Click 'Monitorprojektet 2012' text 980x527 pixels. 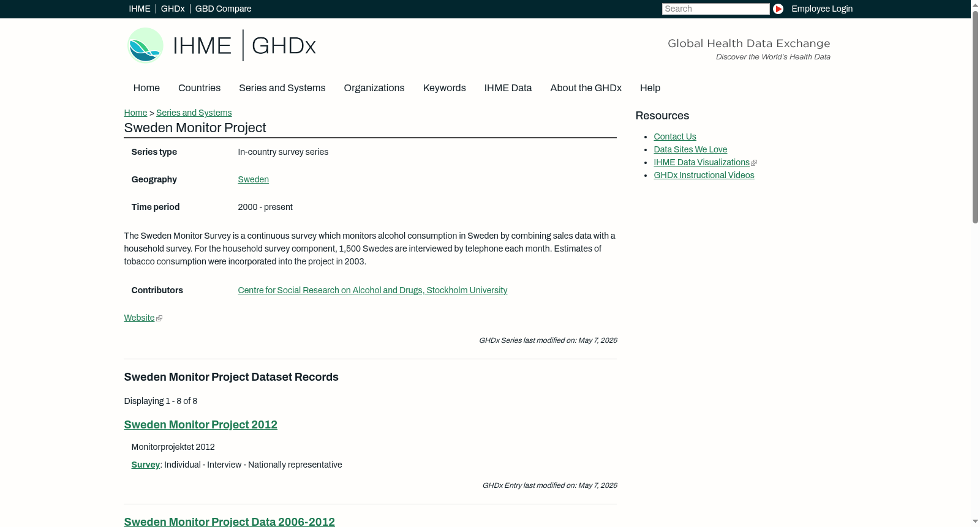173,447
